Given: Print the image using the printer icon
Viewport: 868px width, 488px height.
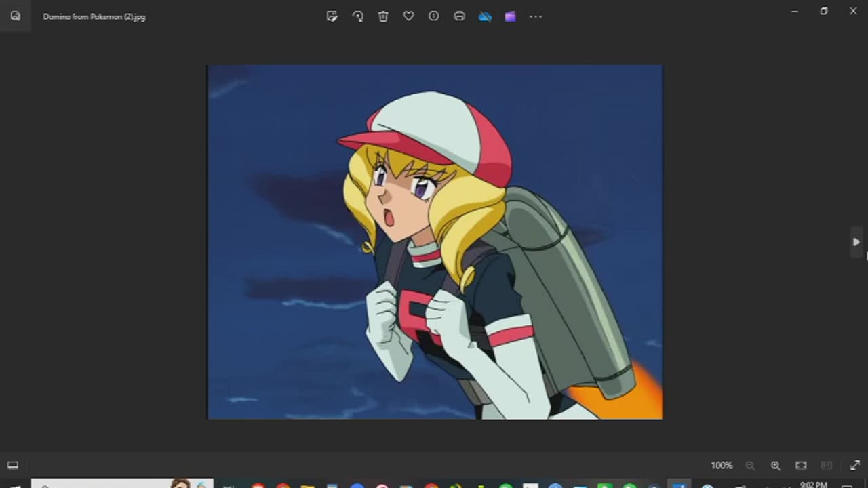Looking at the screenshot, I should point(459,16).
